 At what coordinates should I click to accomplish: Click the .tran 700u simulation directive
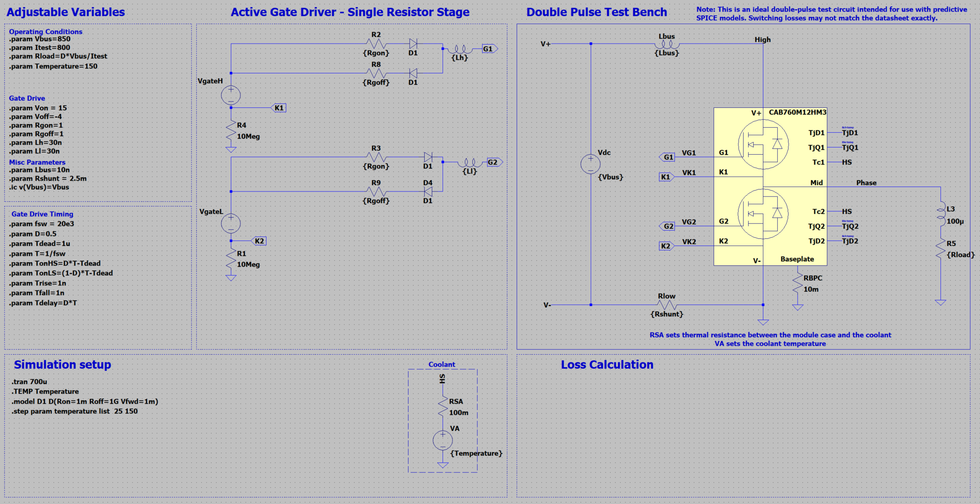click(x=30, y=382)
